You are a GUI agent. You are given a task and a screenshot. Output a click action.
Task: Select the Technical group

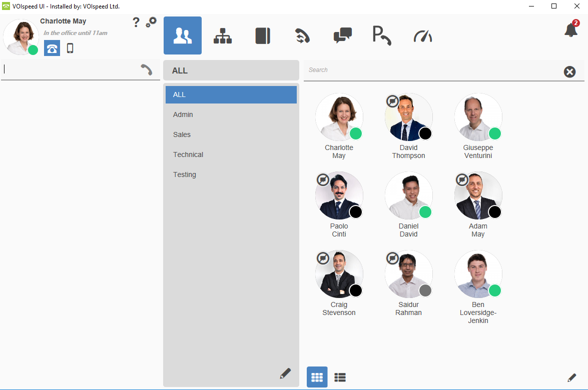[x=231, y=154]
